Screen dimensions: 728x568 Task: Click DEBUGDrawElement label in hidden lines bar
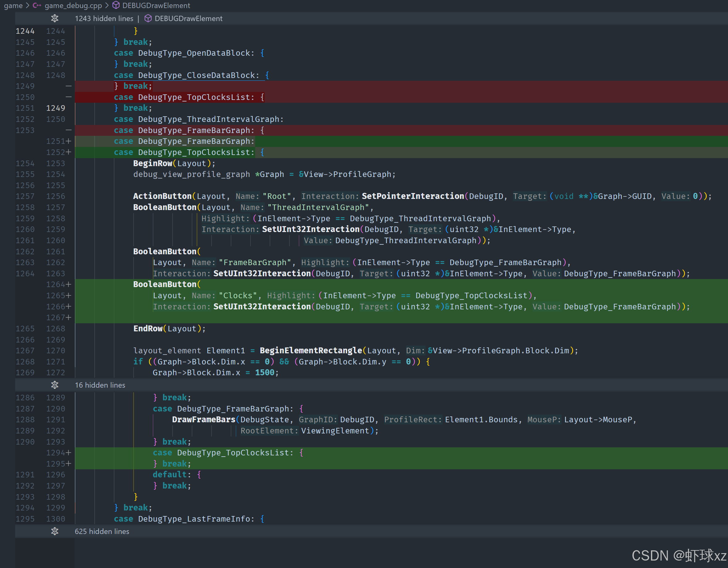point(188,18)
